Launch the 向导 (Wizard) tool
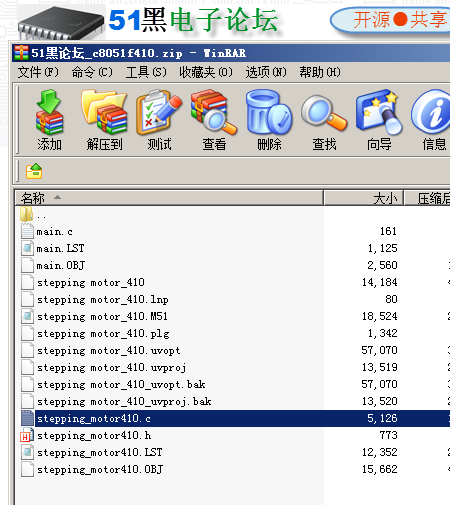This screenshot has height=505, width=450. pos(379,120)
